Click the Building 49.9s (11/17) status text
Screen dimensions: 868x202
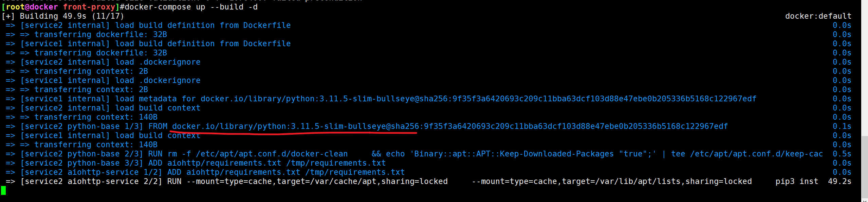click(x=72, y=16)
